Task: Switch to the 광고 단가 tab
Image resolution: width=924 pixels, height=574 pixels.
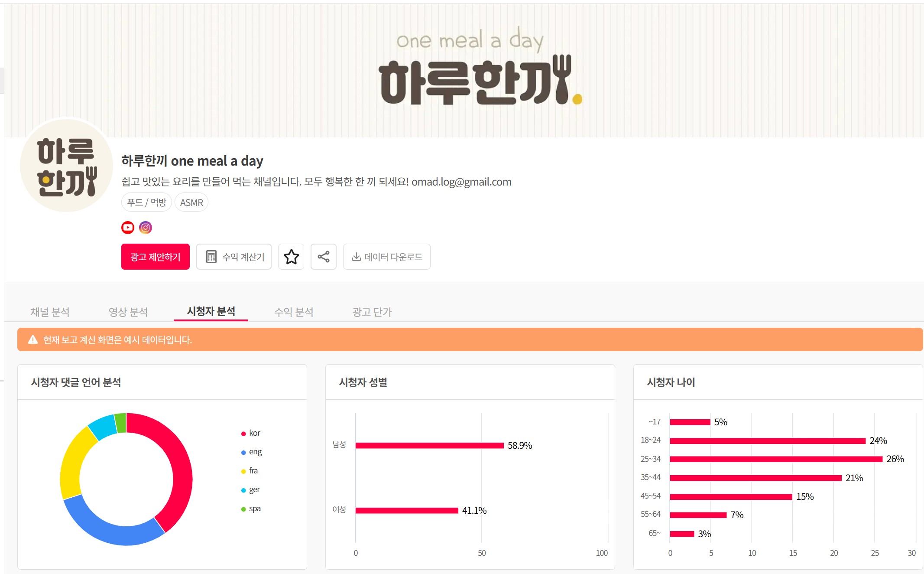Action: pos(372,312)
